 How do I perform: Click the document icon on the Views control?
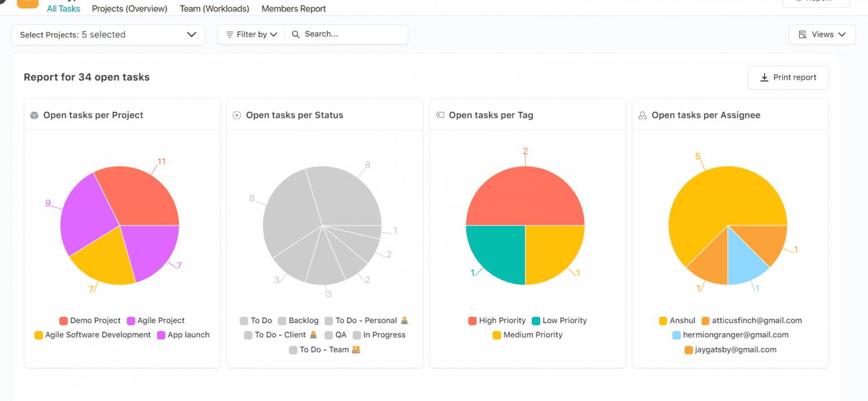coord(804,34)
